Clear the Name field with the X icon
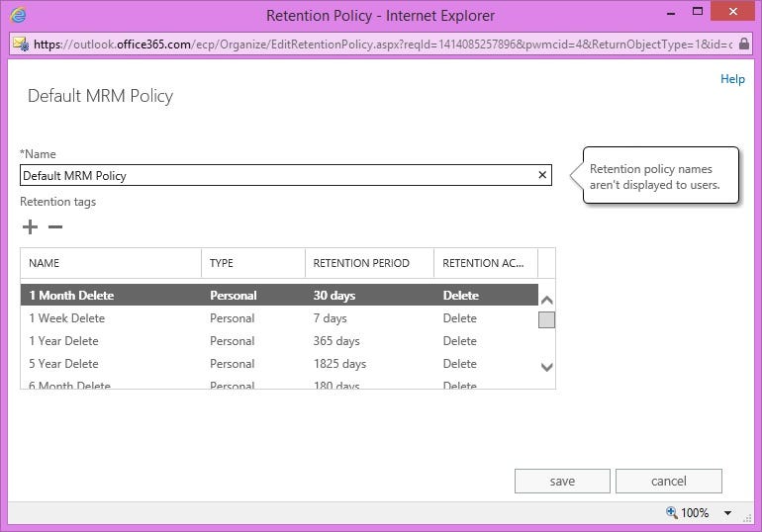762x532 pixels. tap(541, 175)
